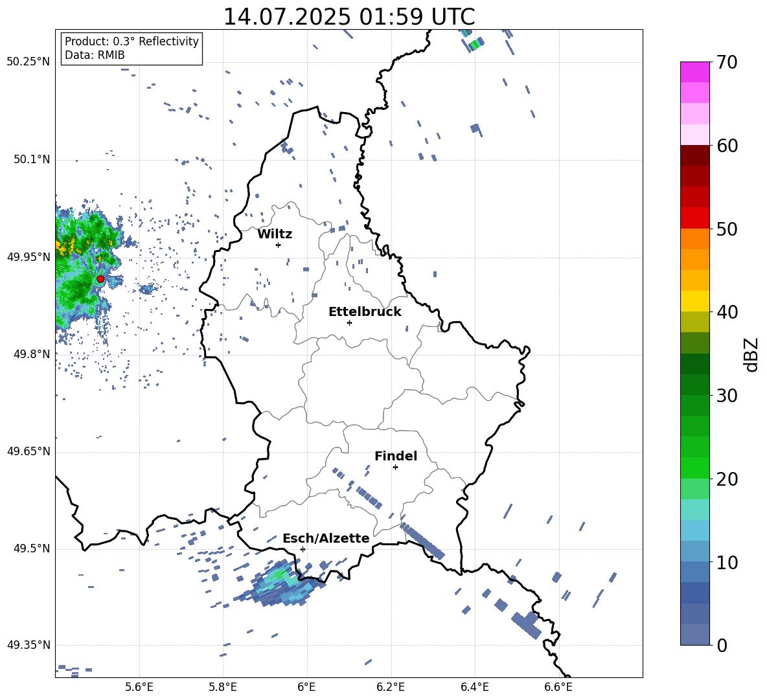Click the colorbar tick label 70

(727, 63)
